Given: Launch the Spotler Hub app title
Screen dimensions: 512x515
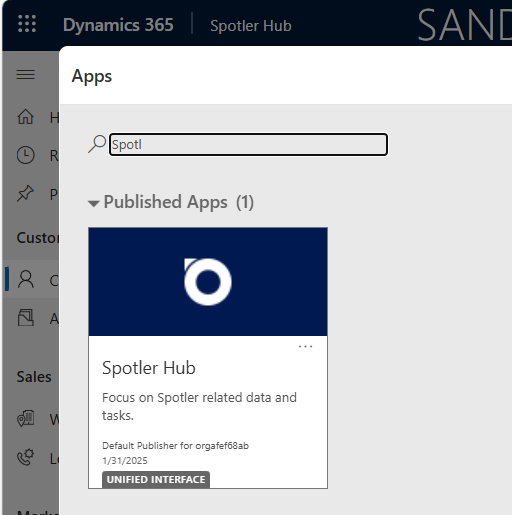Looking at the screenshot, I should pyautogui.click(x=149, y=368).
